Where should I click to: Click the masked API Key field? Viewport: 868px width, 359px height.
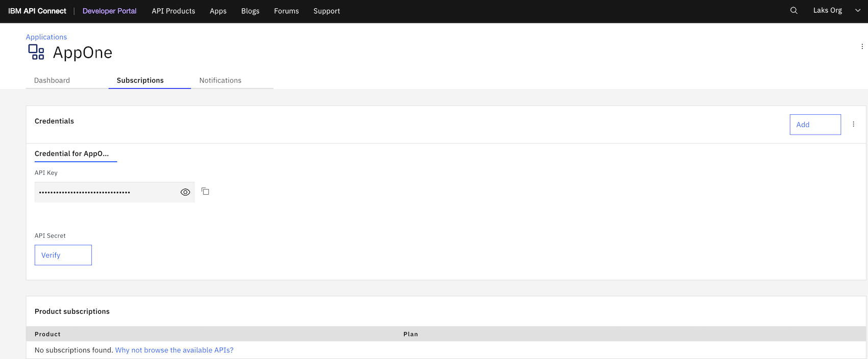(x=105, y=192)
